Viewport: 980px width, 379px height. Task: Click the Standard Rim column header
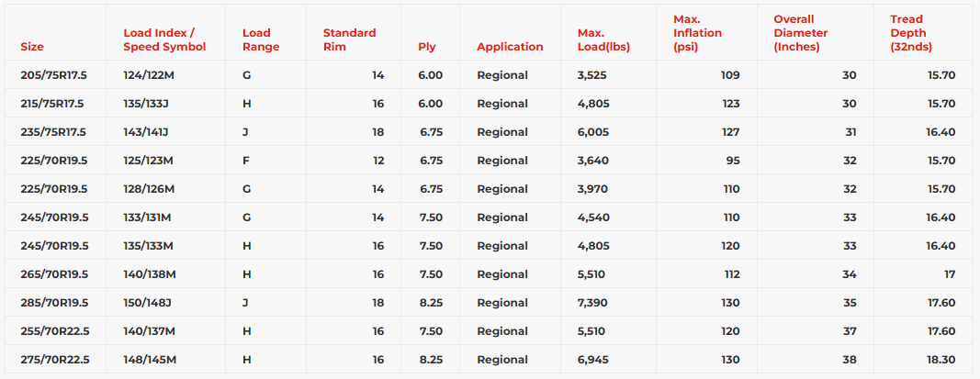tap(349, 39)
